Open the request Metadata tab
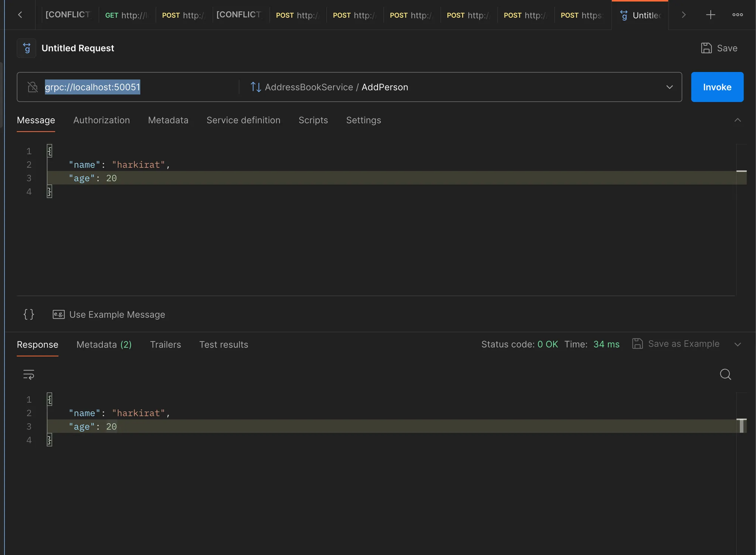 (168, 120)
